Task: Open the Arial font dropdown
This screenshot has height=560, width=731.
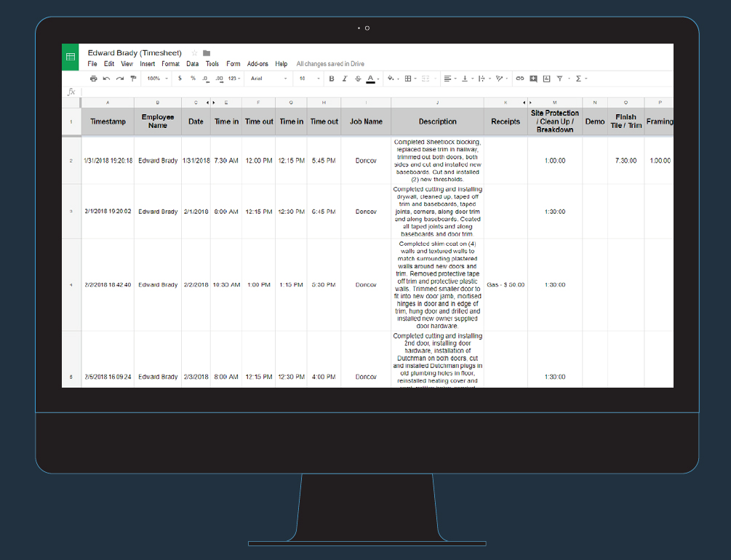Action: click(268, 79)
